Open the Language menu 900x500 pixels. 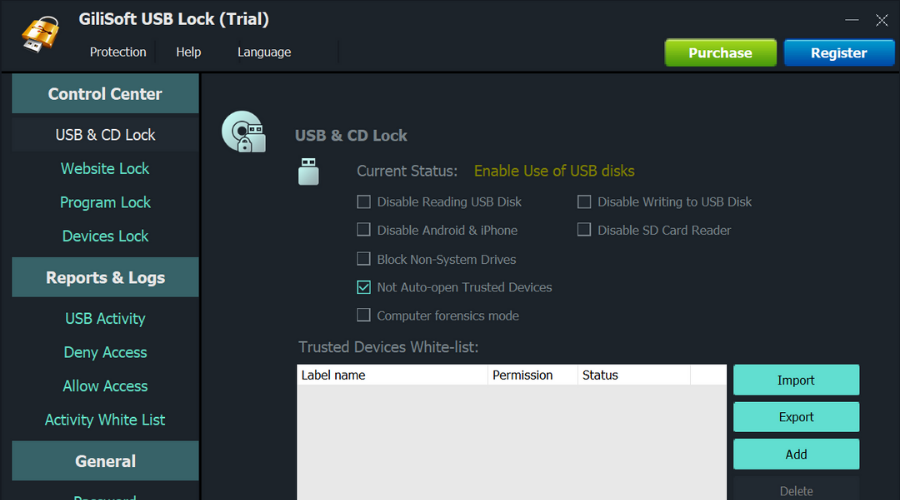click(x=264, y=52)
